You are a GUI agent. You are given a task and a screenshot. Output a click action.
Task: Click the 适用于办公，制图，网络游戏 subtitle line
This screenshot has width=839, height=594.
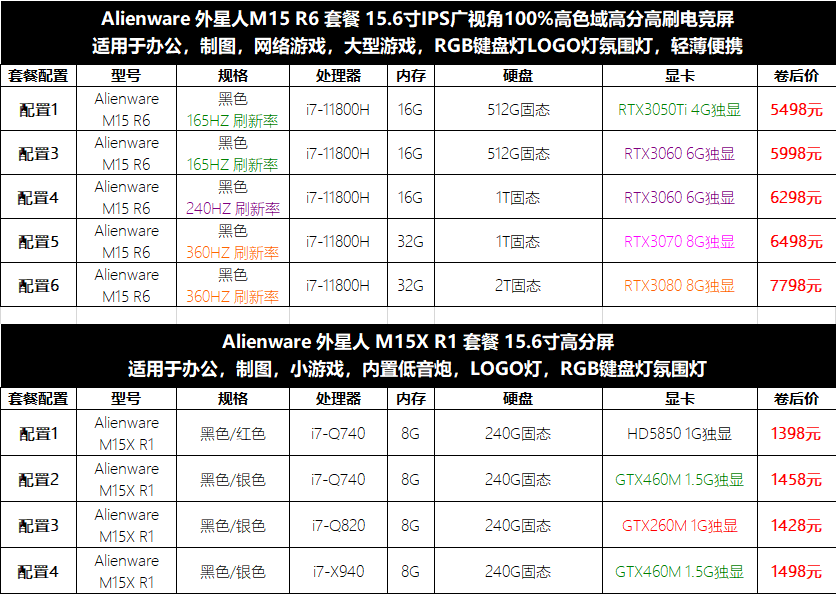417,46
